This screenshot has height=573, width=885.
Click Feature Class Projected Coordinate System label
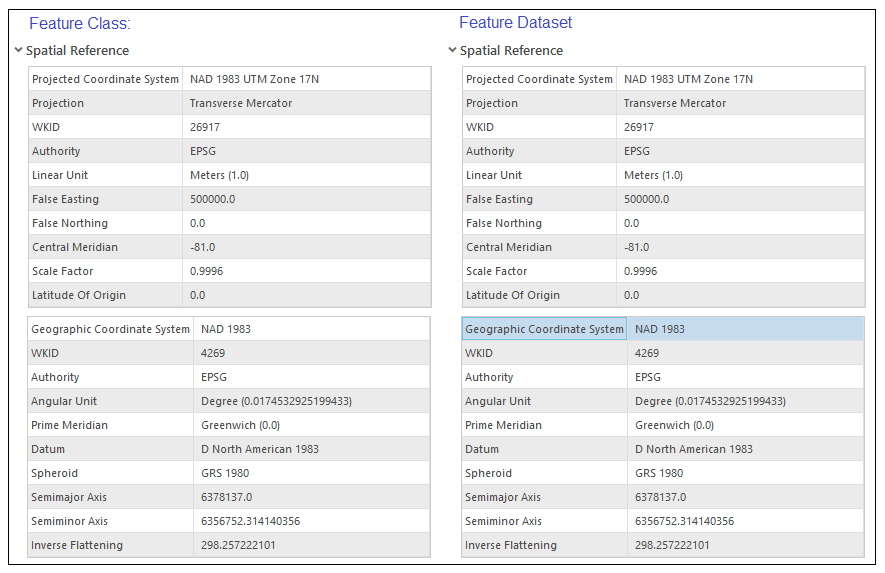tap(106, 79)
